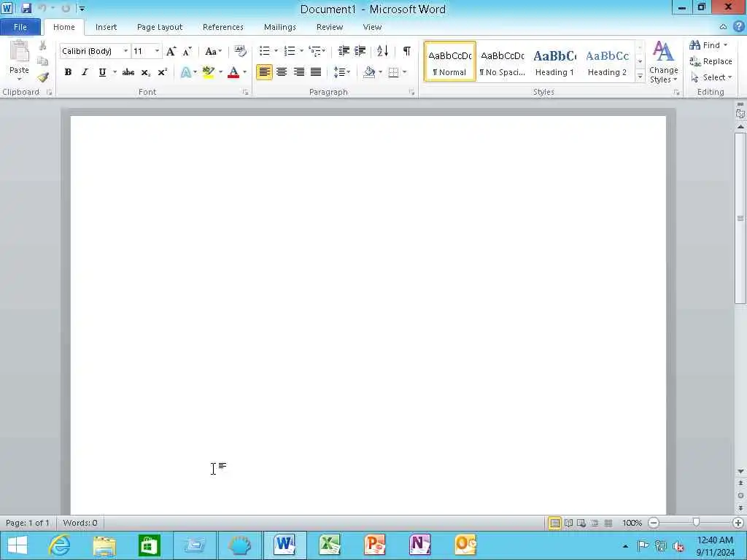Align text left
The width and height of the screenshot is (747, 560).
pos(264,72)
